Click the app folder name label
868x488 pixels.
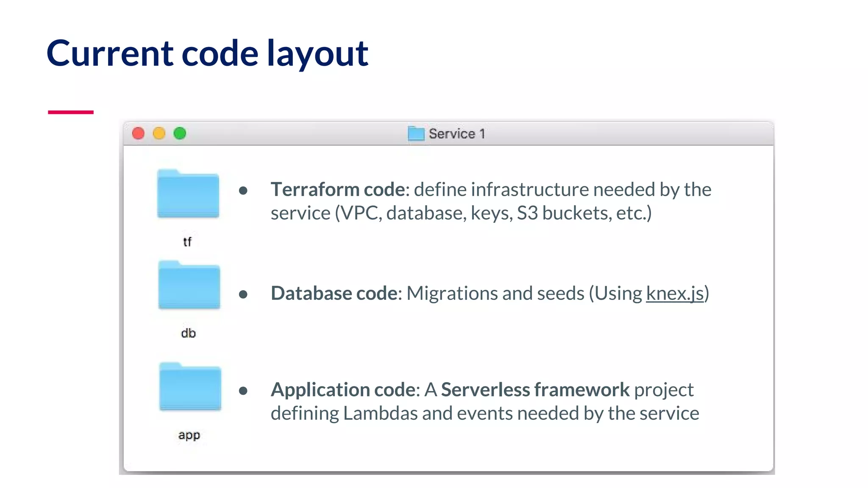click(189, 435)
